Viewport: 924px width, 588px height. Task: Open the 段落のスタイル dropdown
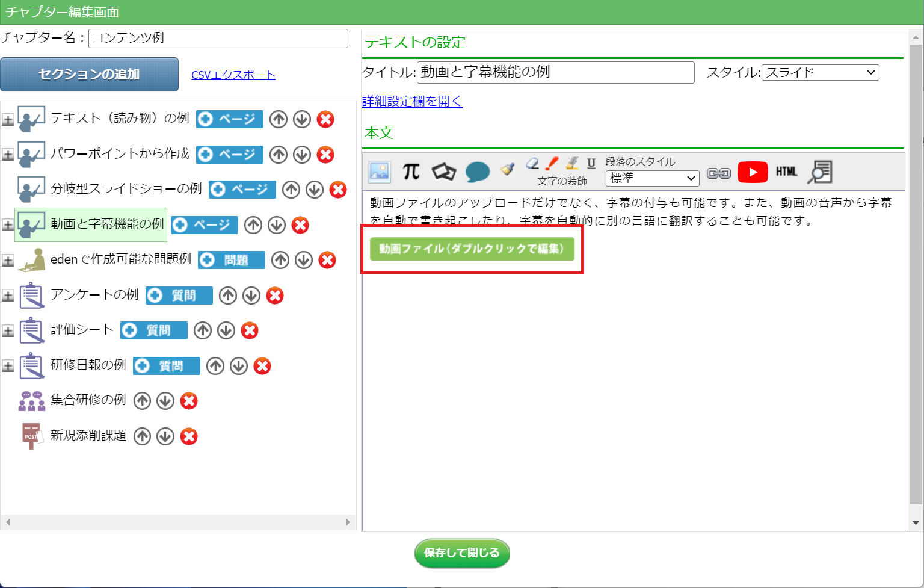(652, 178)
